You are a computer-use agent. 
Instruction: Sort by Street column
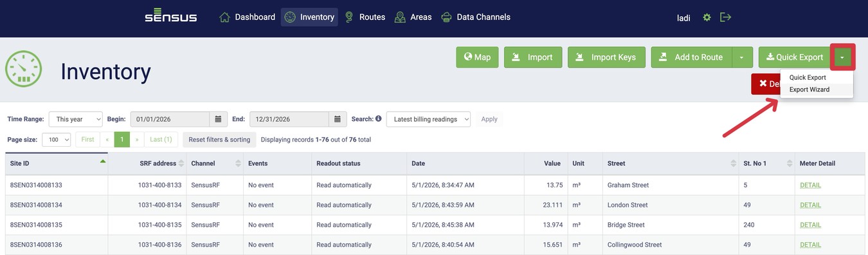click(734, 164)
